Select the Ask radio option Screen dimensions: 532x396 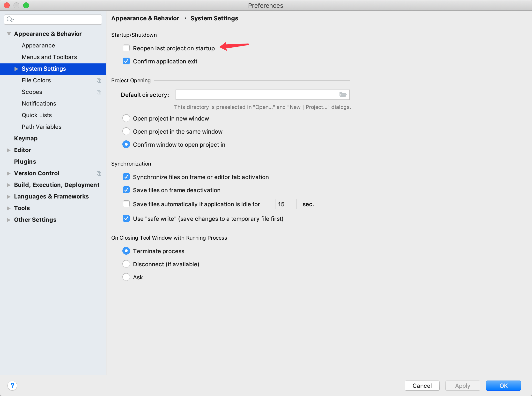(x=126, y=277)
